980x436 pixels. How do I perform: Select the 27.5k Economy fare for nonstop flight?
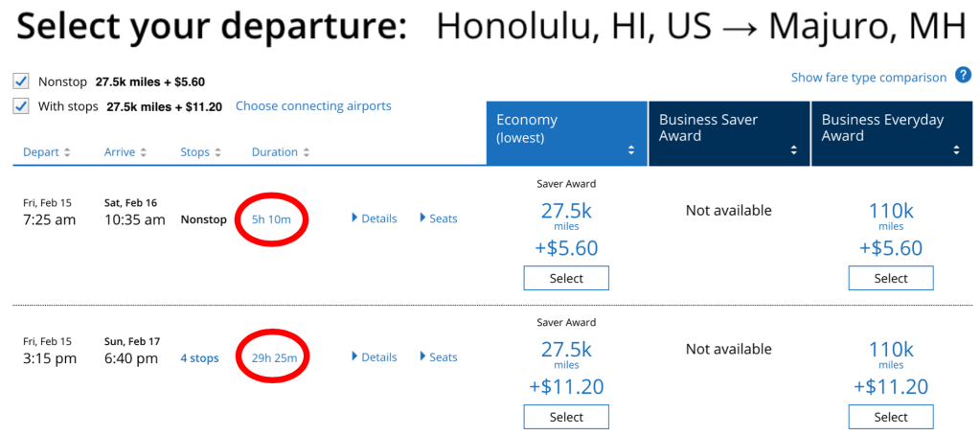pyautogui.click(x=566, y=278)
